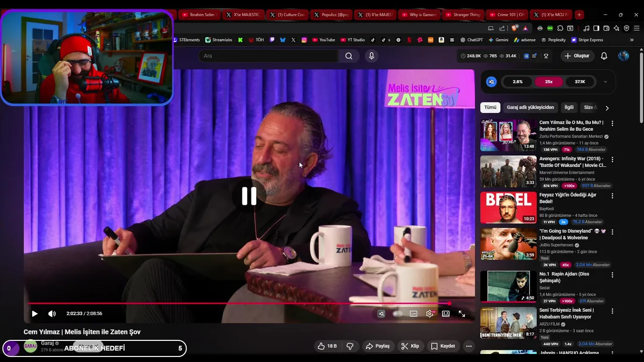Switch to the Why is Gamora browser tab
644x362 pixels.
(419, 15)
